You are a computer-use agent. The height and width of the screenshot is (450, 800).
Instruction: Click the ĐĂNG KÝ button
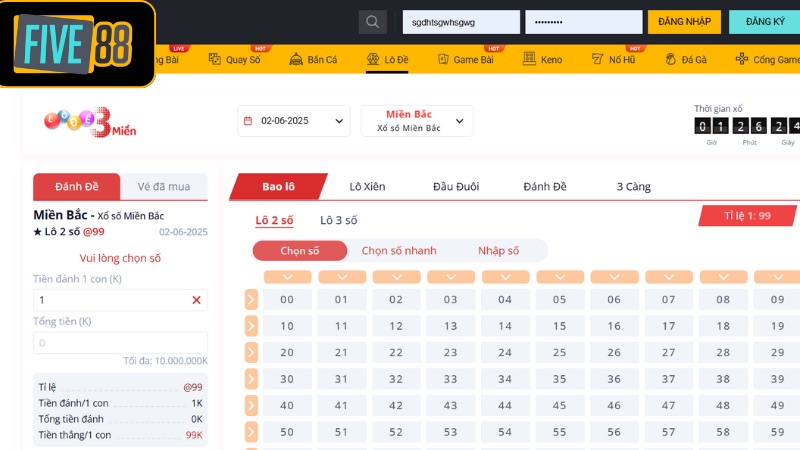(x=765, y=22)
